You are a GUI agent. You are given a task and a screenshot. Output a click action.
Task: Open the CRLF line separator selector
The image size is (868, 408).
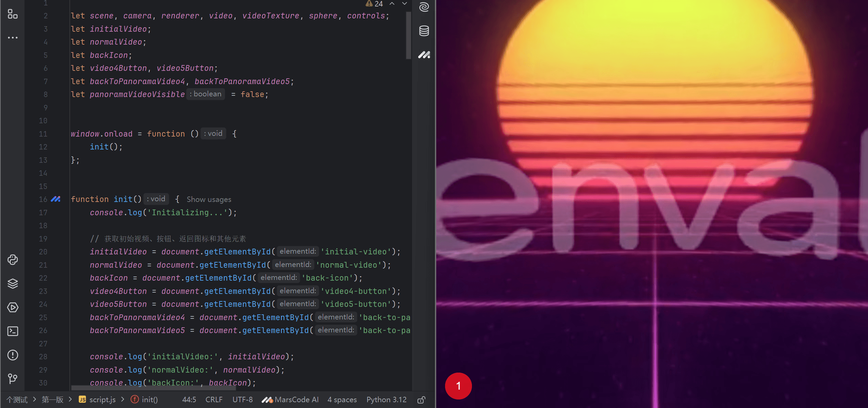pos(214,399)
